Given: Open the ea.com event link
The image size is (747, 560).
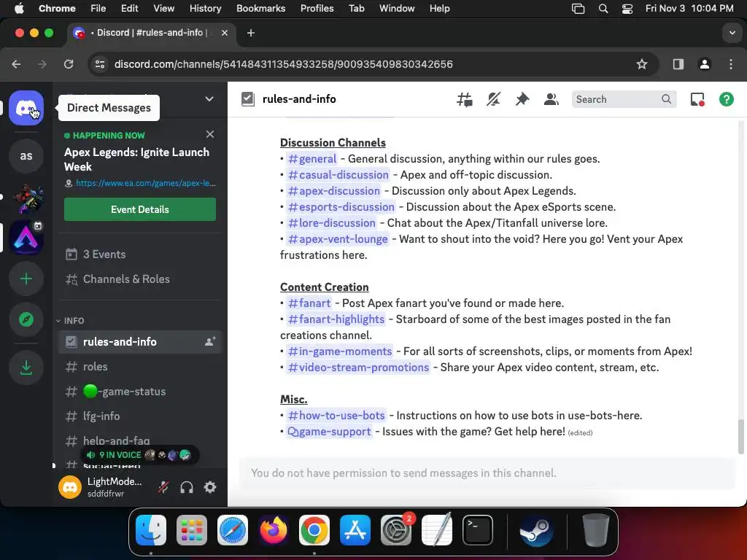Looking at the screenshot, I should tap(145, 183).
